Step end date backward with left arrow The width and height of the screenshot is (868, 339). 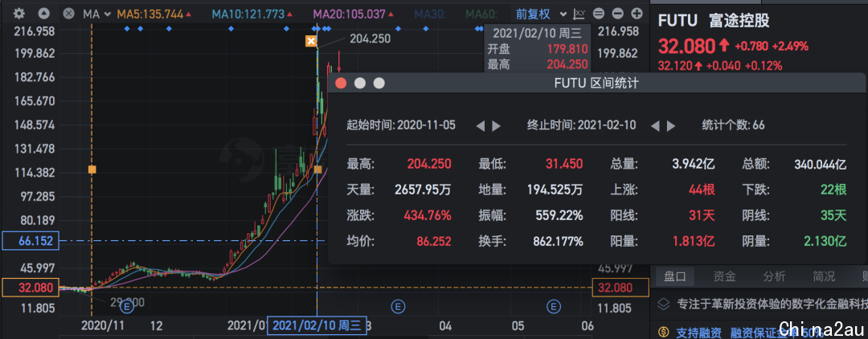coord(655,125)
